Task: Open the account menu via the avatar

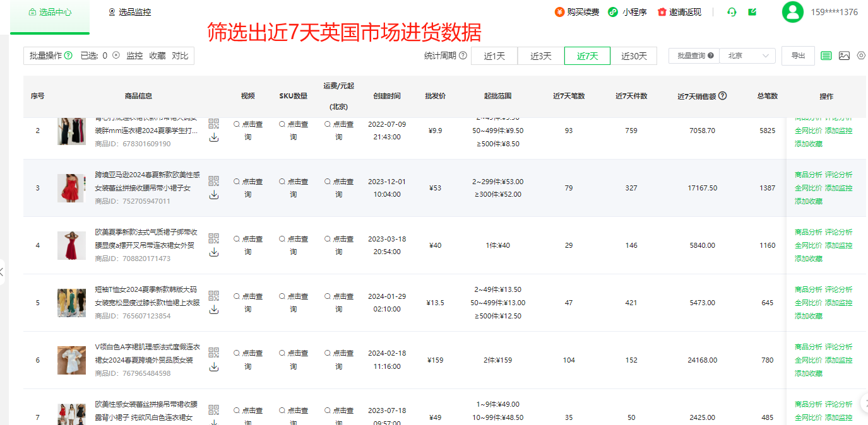Action: [x=792, y=12]
